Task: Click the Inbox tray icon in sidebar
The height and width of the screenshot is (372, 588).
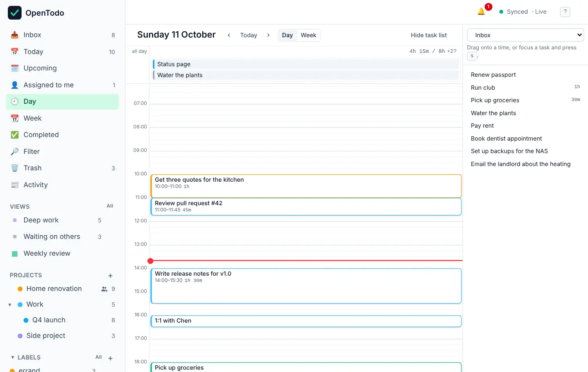Action: point(15,35)
